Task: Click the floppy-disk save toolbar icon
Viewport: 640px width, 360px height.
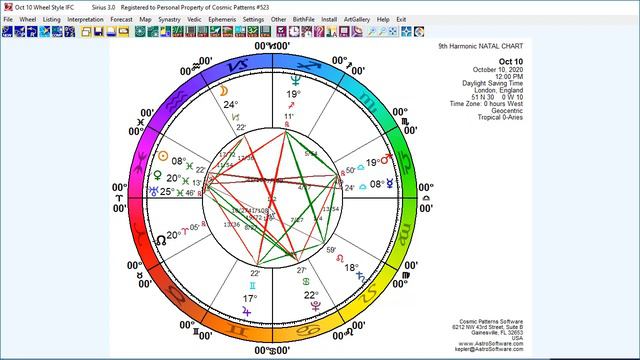Action: 98,31
